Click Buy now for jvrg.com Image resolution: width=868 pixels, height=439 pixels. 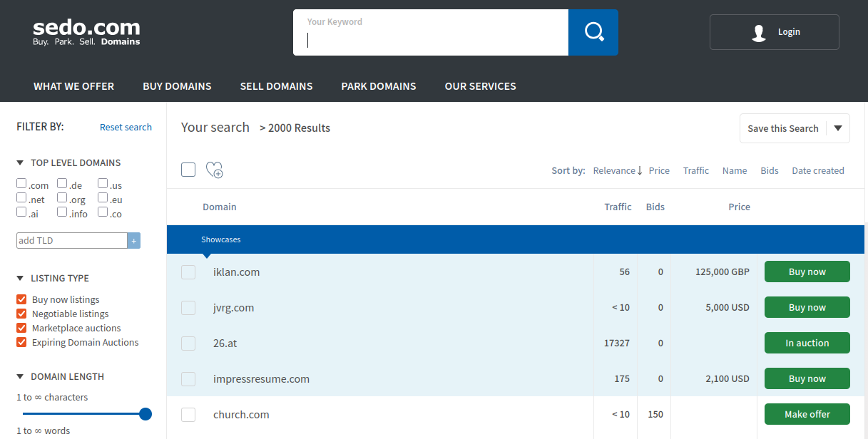[x=807, y=307]
